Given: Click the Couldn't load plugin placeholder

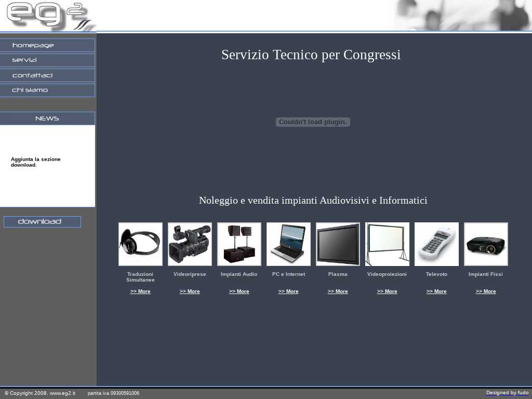Looking at the screenshot, I should tap(313, 122).
